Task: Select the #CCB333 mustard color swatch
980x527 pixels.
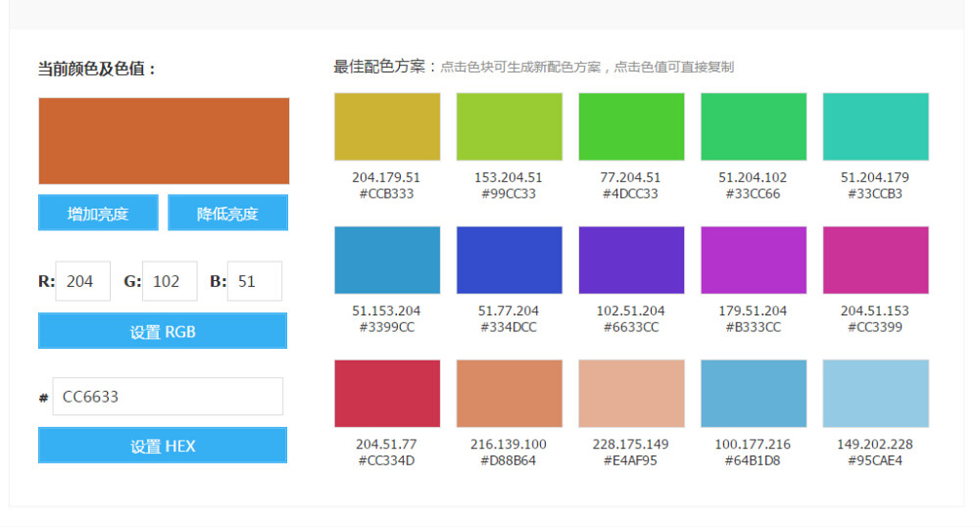Action: tap(387, 126)
